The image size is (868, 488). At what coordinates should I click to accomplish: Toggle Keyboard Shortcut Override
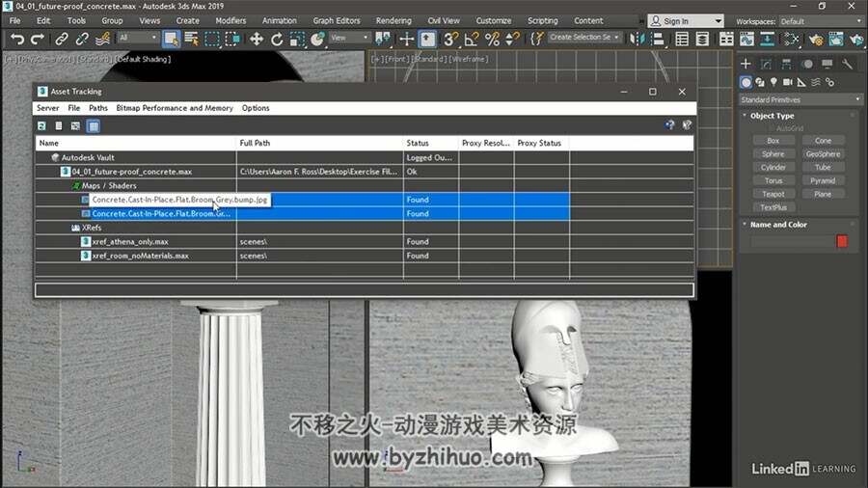click(x=427, y=40)
